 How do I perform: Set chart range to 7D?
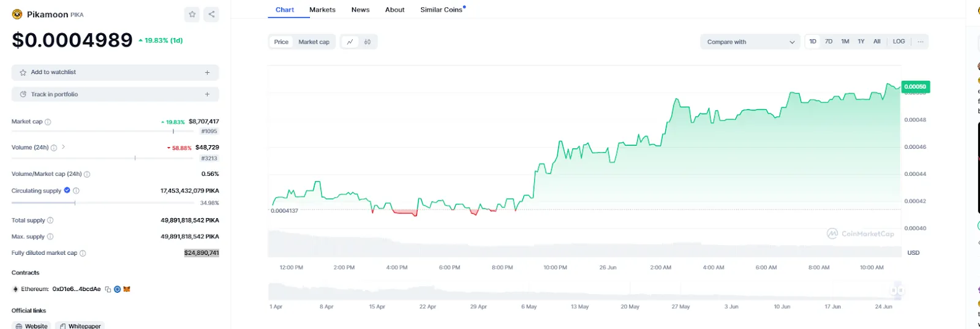pos(829,42)
